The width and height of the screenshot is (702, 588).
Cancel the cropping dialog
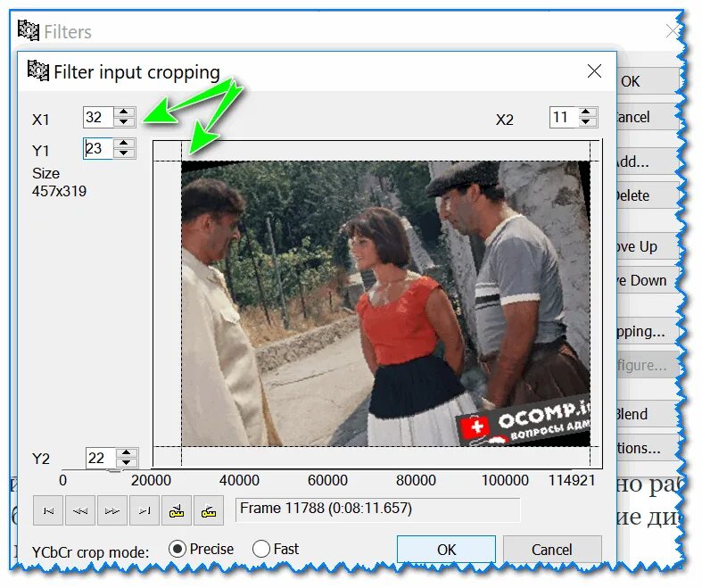coord(552,550)
